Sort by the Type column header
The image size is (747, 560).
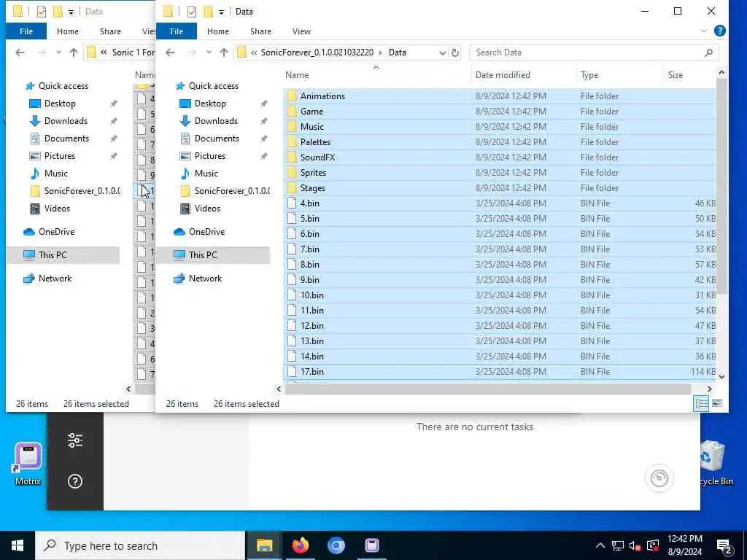pos(619,75)
